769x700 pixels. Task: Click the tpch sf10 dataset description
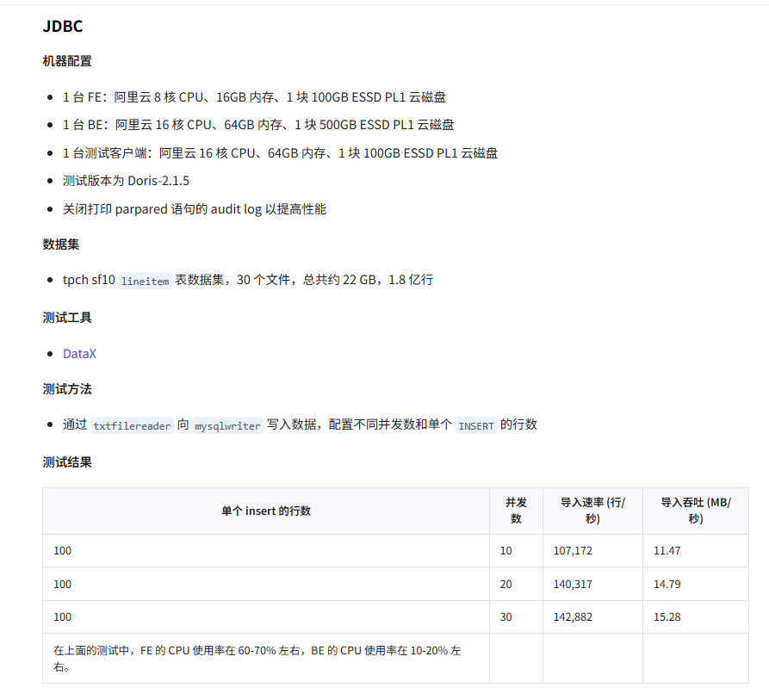(x=248, y=280)
